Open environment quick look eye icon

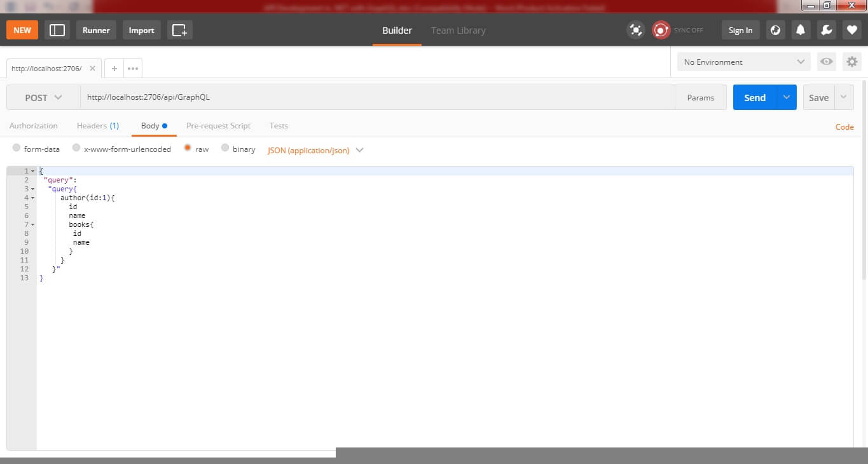[x=826, y=62]
